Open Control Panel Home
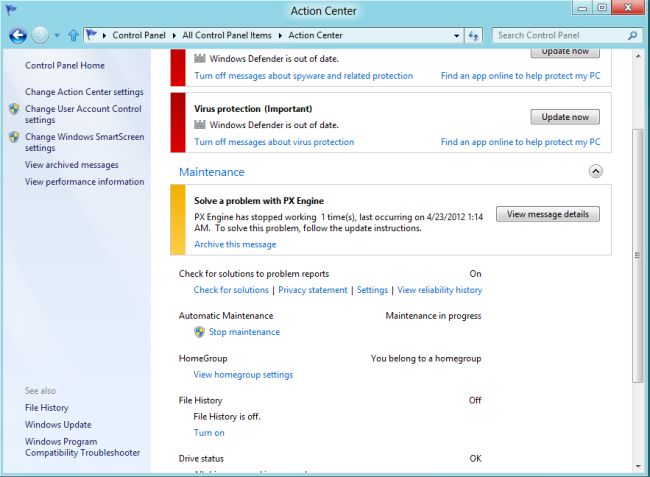 click(65, 65)
